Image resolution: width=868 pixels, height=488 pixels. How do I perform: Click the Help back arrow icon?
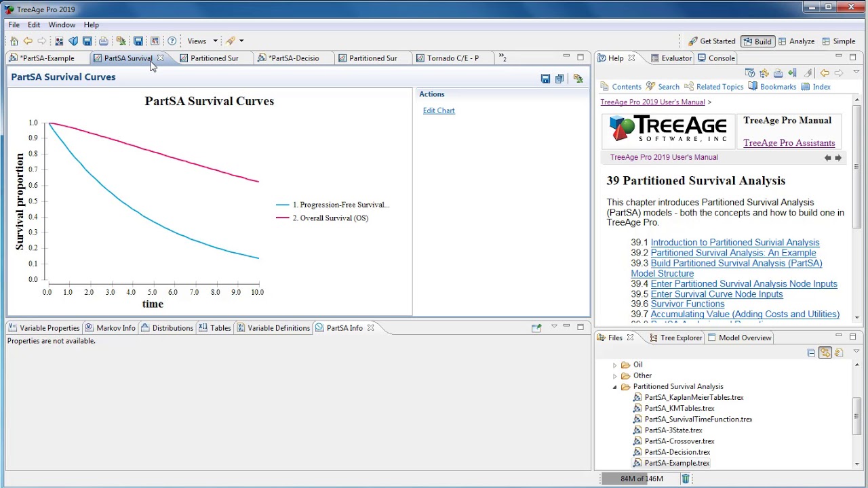825,73
